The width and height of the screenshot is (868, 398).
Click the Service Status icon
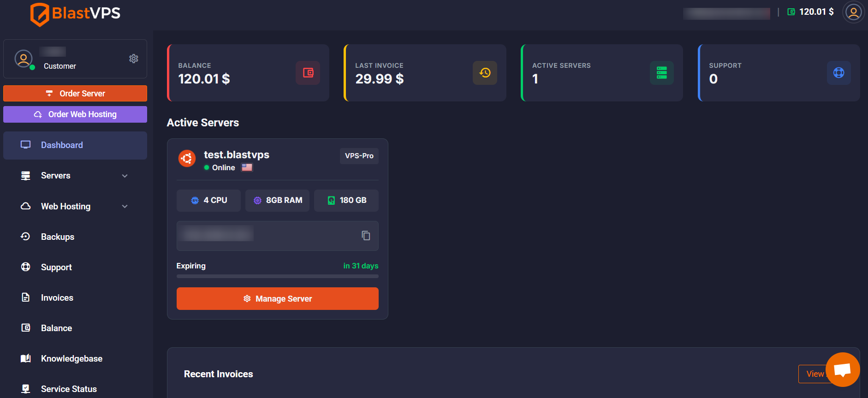(26, 389)
